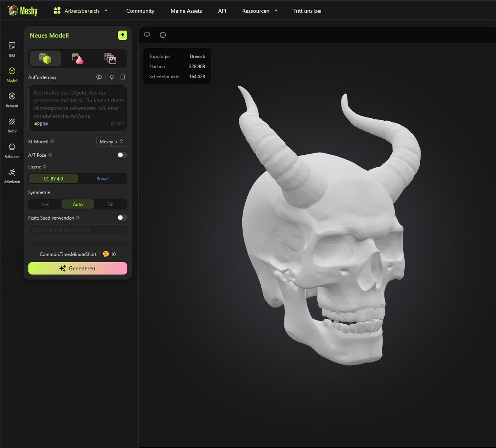Select the Privat license option

(102, 178)
